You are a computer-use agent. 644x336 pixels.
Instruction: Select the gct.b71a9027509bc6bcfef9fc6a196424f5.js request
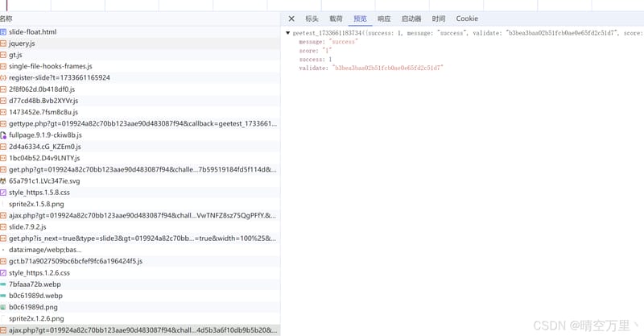point(140,261)
